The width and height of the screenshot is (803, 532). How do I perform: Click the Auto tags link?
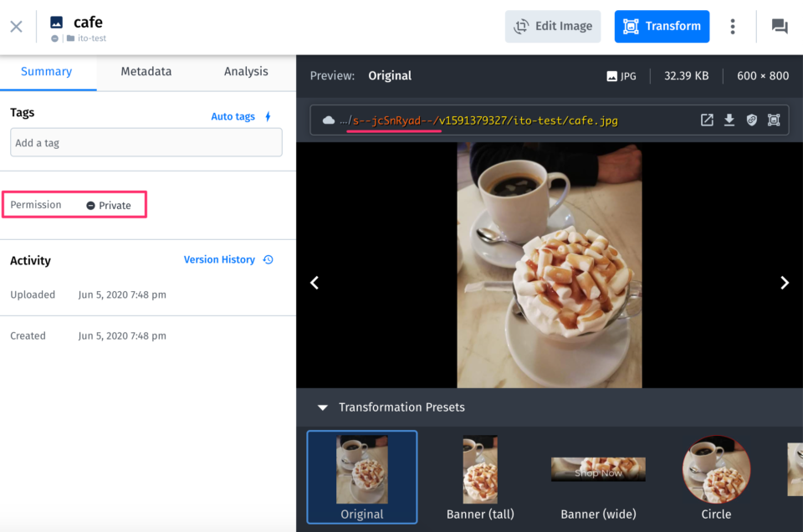233,116
